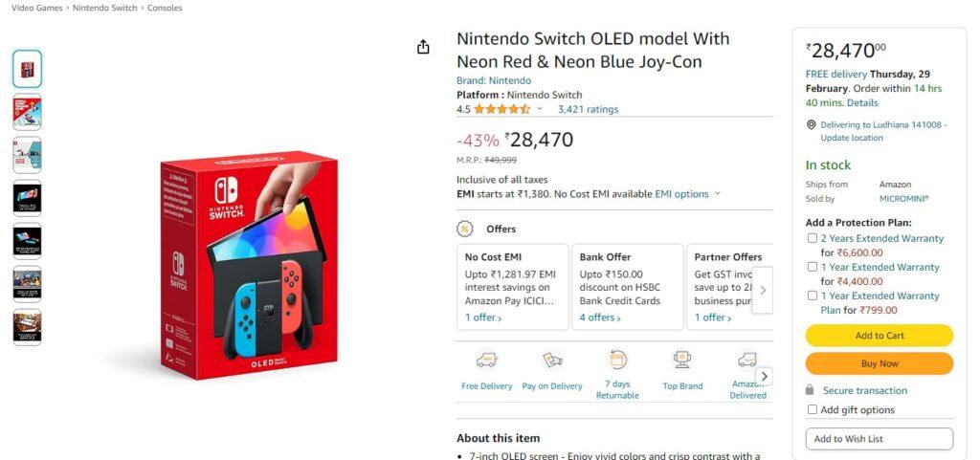980x460 pixels.
Task: Click the Free Delivery truck icon
Action: tap(486, 361)
